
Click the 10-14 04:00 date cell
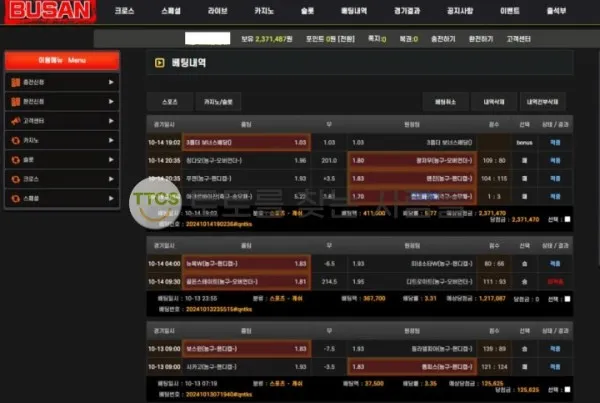click(164, 264)
